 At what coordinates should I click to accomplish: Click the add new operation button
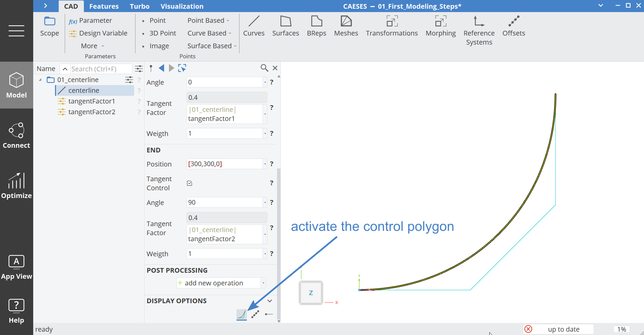[x=218, y=283]
